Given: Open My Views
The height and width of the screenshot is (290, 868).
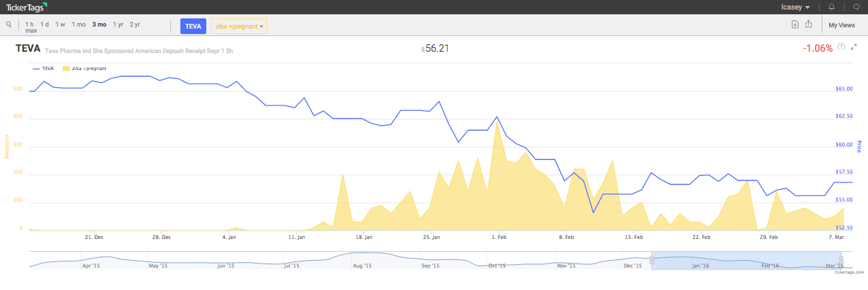Looking at the screenshot, I should (841, 25).
